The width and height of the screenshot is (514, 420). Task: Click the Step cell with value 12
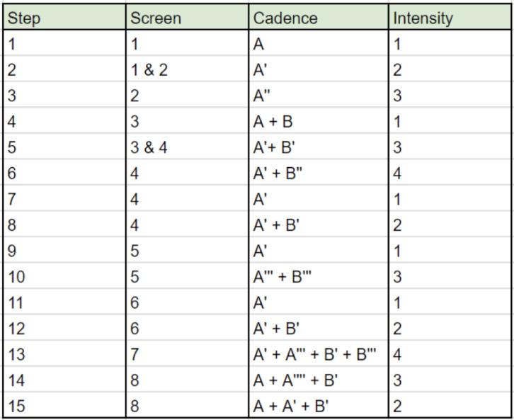point(65,329)
